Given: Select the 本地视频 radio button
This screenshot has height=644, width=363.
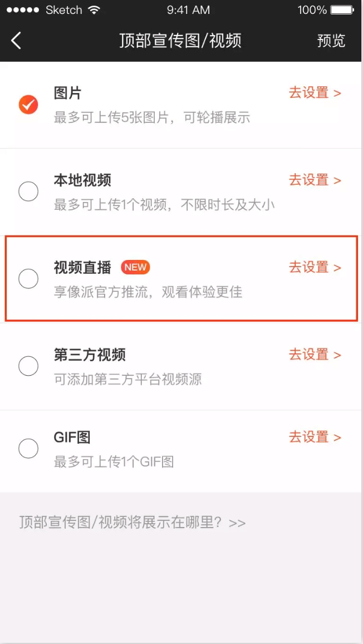Looking at the screenshot, I should point(28,191).
